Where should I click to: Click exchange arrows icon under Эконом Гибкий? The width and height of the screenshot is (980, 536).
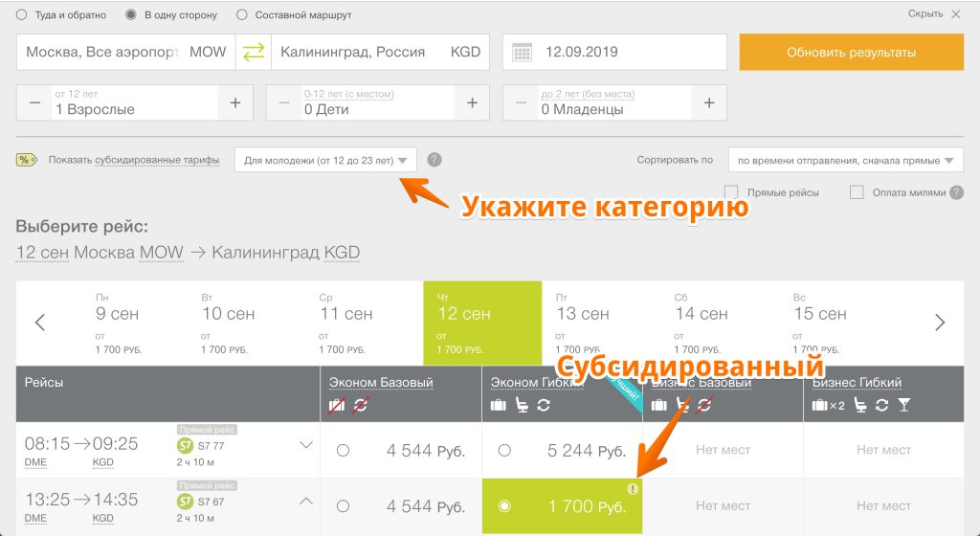[544, 405]
